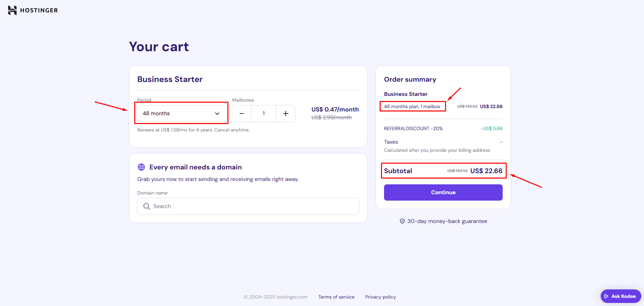644x306 pixels.
Task: Open the Terms of service link
Action: (x=336, y=297)
